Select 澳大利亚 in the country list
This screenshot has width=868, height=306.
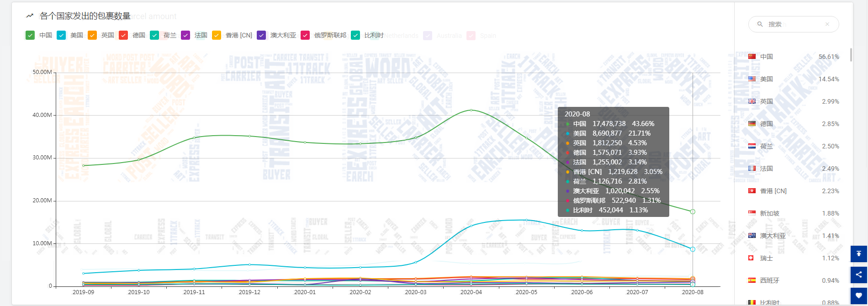click(x=773, y=236)
